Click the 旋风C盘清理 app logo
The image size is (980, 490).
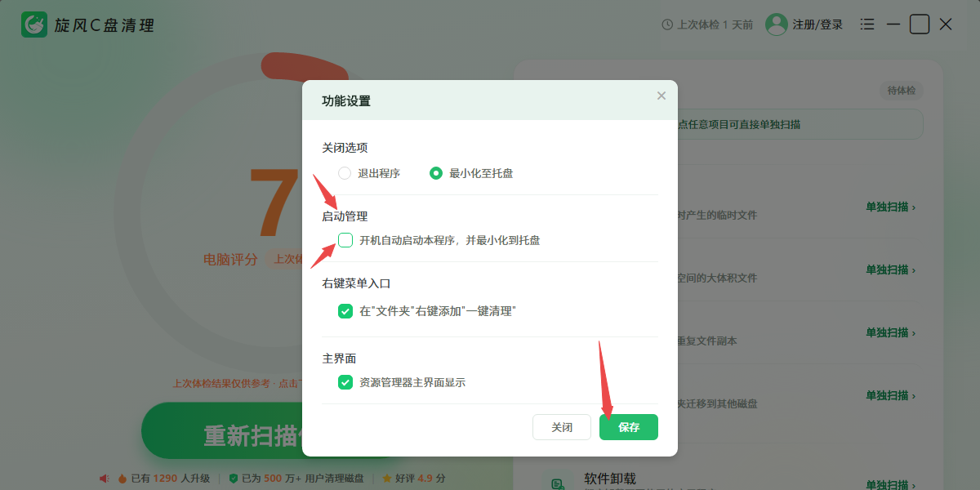(34, 24)
